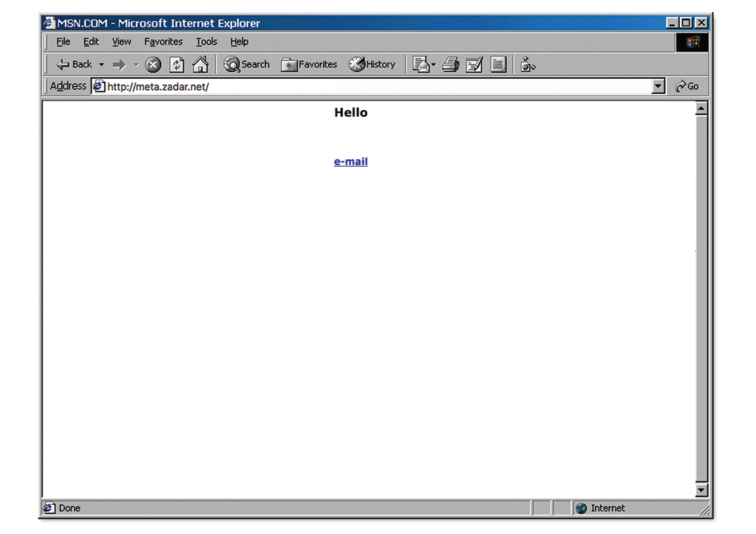This screenshot has width=756, height=534.
Task: Open the Edit page icon in toolbar
Action: coord(474,65)
